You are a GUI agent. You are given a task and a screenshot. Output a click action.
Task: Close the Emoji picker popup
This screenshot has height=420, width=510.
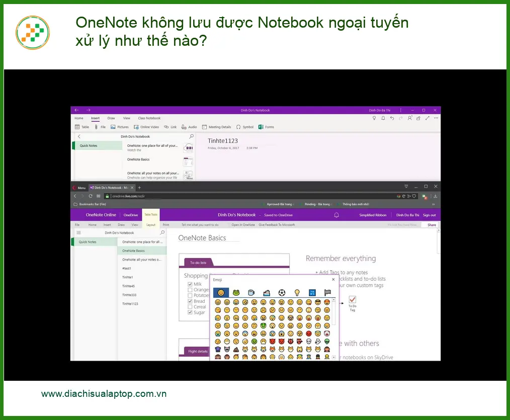[333, 280]
